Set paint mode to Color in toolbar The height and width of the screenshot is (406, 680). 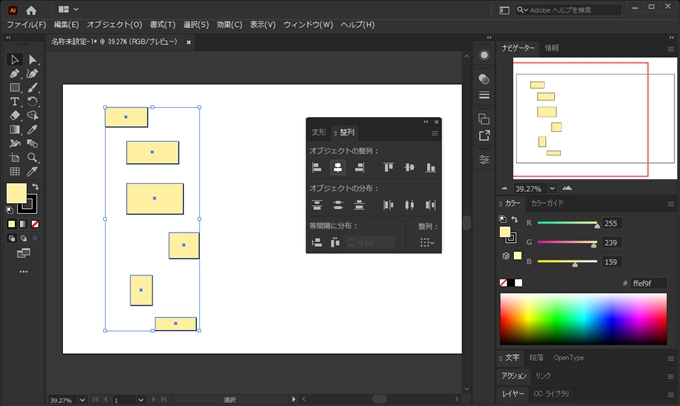pyautogui.click(x=12, y=224)
